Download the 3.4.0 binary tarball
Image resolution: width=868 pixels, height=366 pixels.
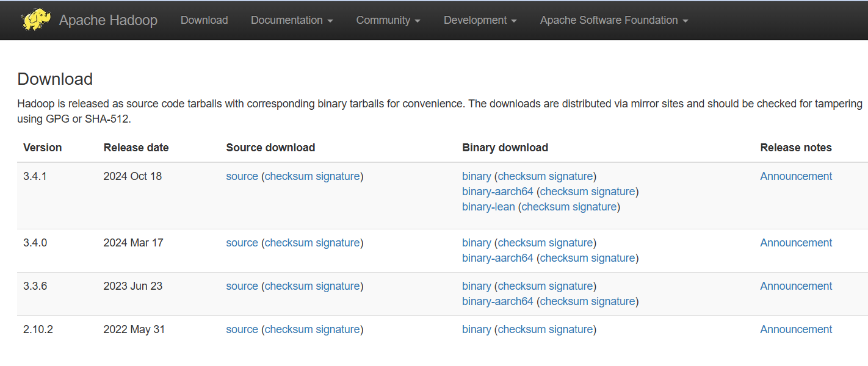click(x=476, y=243)
